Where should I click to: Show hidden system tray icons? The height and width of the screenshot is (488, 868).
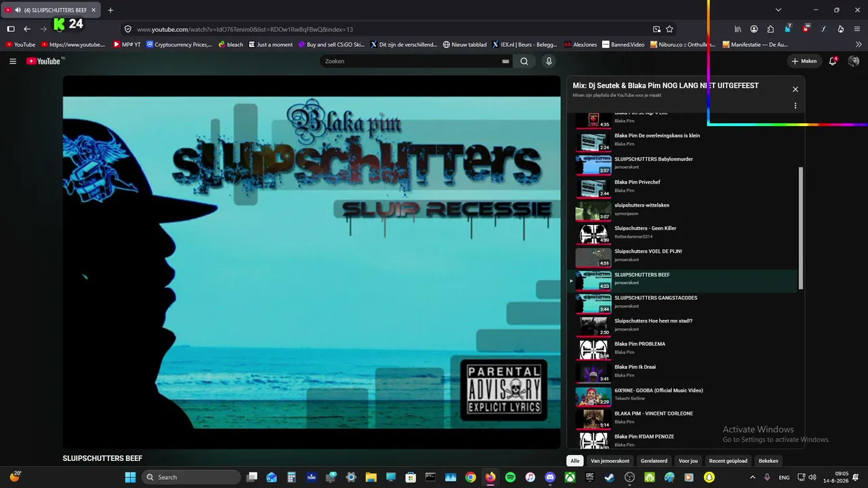point(752,477)
